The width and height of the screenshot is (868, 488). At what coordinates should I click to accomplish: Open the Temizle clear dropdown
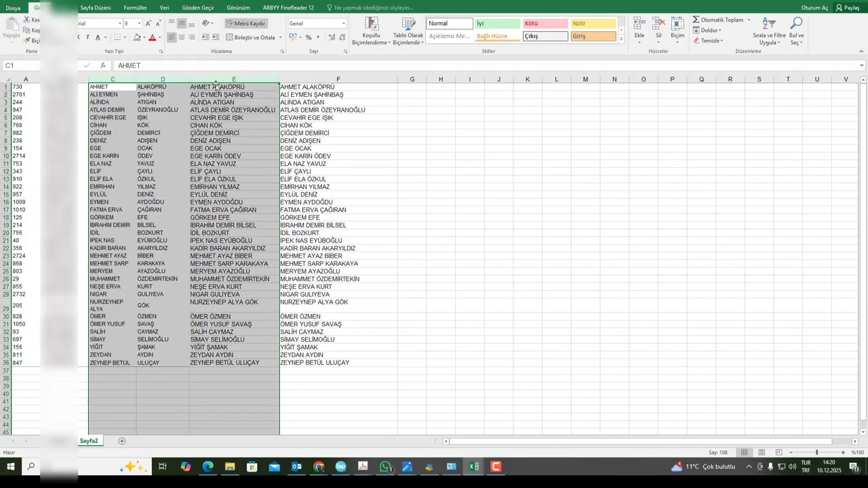coord(708,41)
